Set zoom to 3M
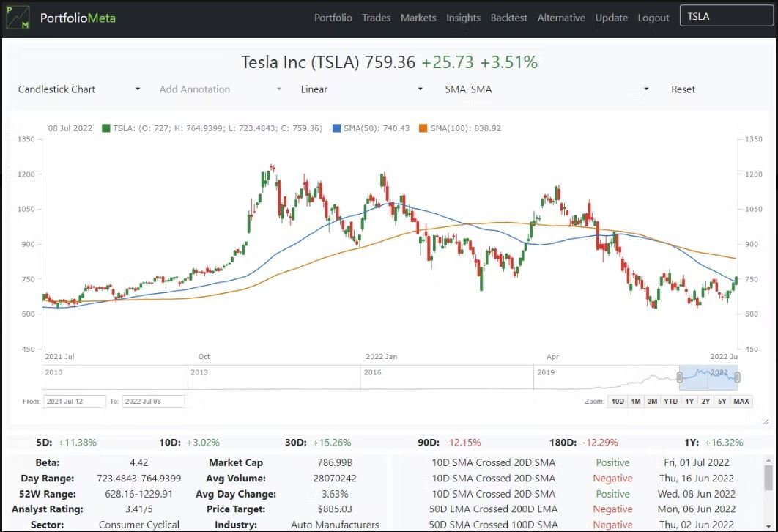 [x=653, y=401]
